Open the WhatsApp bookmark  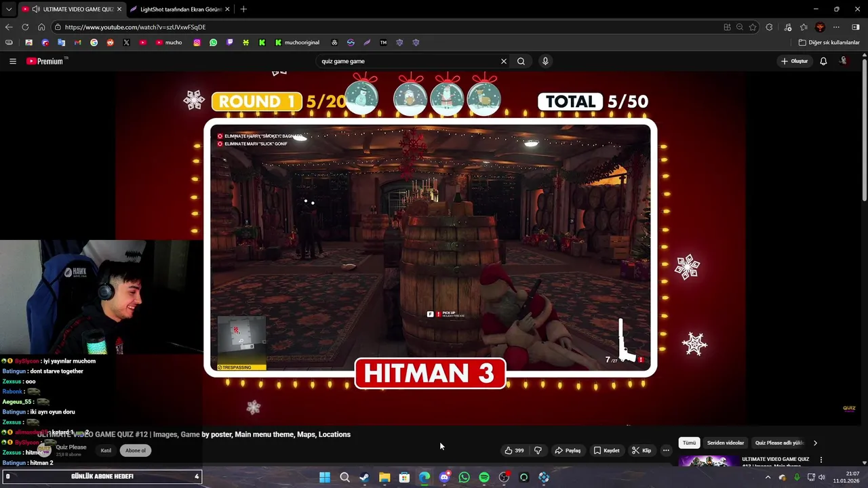(214, 42)
